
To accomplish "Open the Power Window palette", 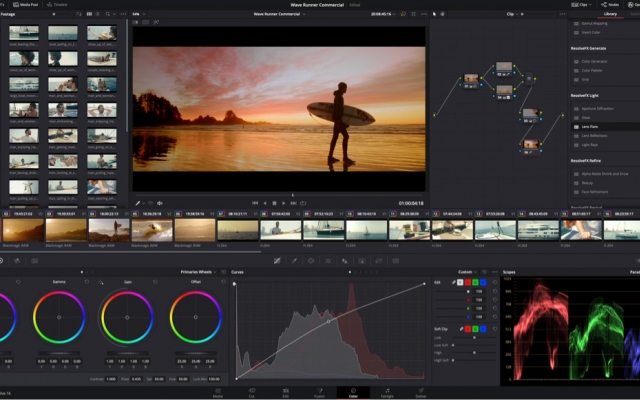I will pos(311,260).
